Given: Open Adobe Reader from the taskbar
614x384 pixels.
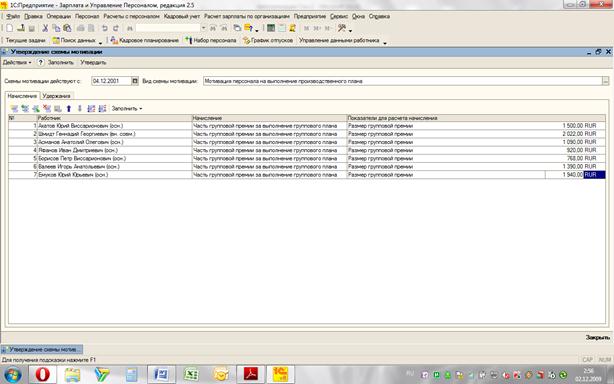Looking at the screenshot, I should pos(251,375).
